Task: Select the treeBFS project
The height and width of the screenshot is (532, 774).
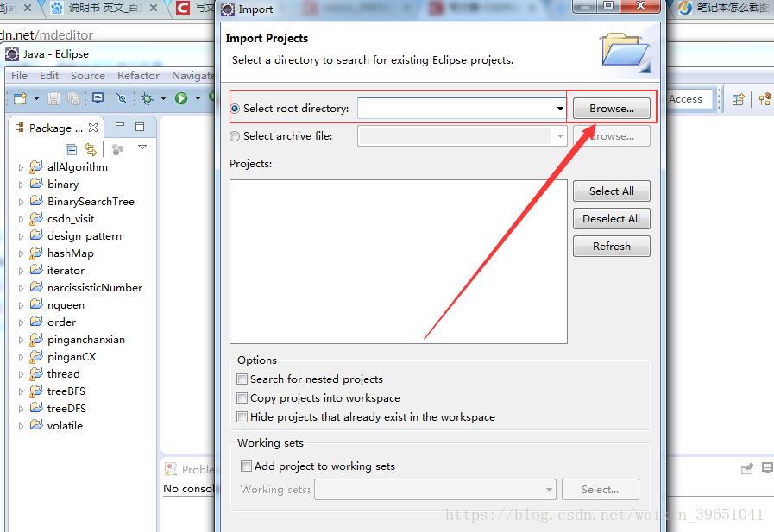Action: click(66, 391)
